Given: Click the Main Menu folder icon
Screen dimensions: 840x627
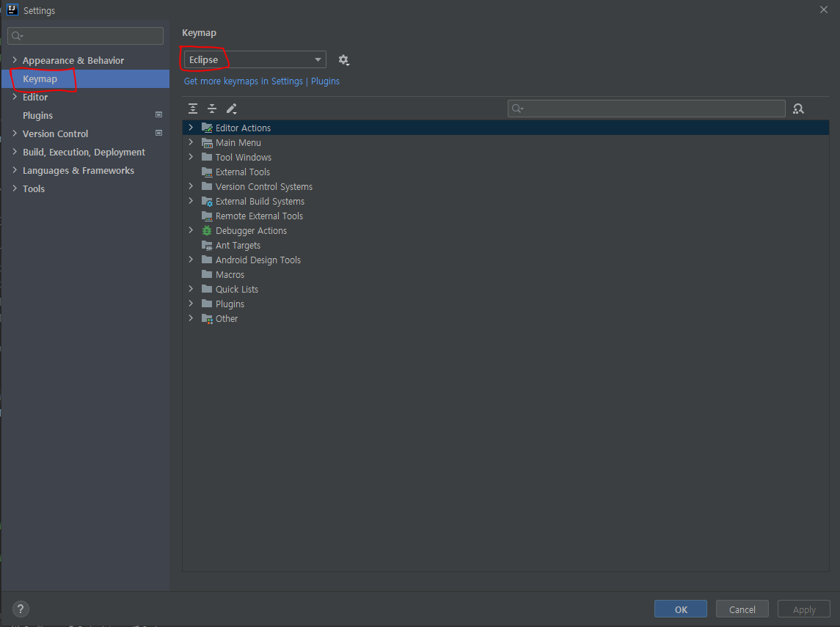Looking at the screenshot, I should click(x=207, y=142).
